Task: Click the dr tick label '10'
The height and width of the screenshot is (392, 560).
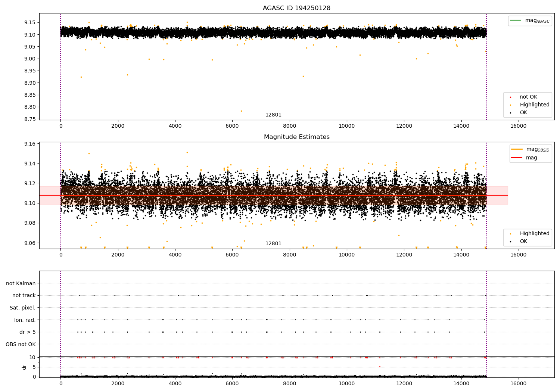Action: click(x=32, y=357)
